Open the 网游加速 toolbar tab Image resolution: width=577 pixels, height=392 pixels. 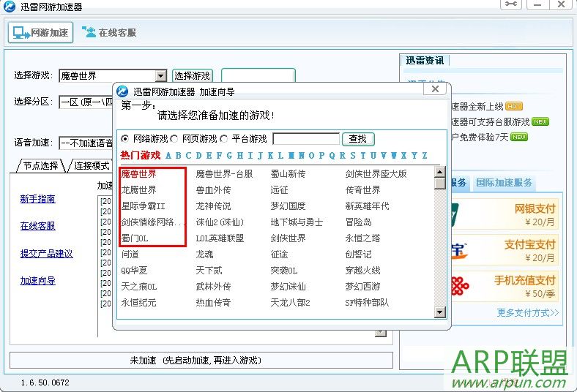(40, 33)
